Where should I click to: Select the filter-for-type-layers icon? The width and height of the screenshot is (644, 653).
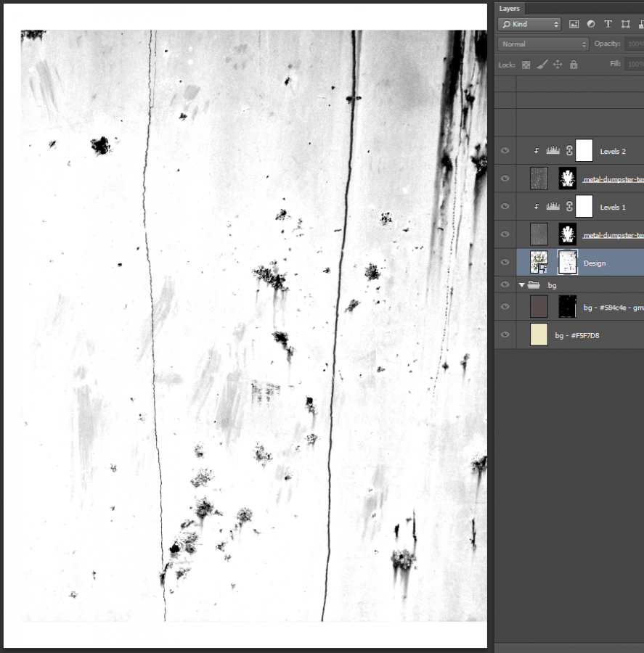click(x=608, y=24)
